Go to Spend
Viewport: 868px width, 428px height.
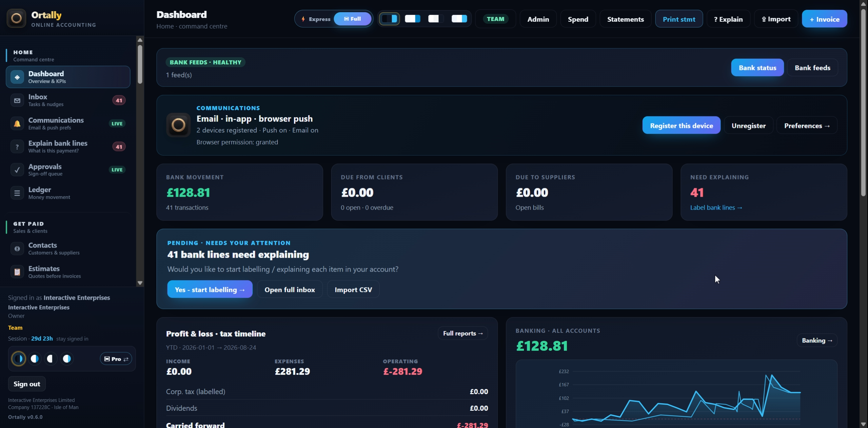[x=578, y=19]
